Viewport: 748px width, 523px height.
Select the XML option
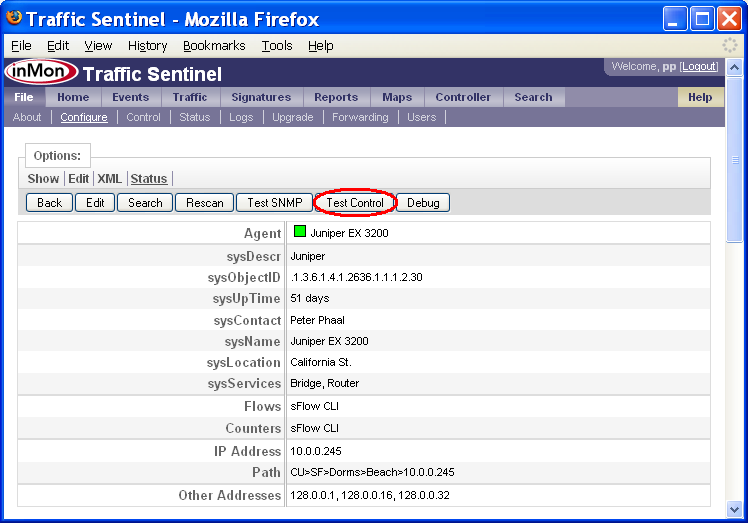[110, 179]
